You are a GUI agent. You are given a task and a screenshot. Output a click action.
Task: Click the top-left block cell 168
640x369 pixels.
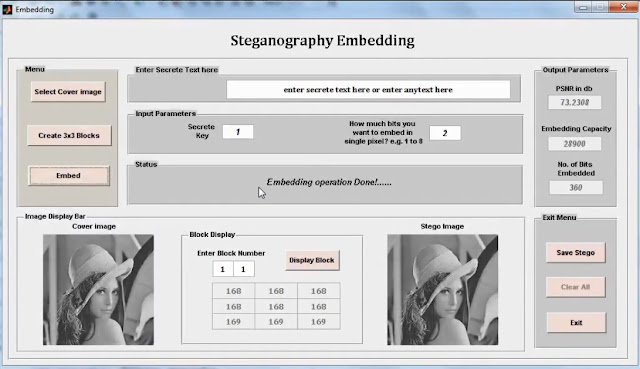point(233,291)
